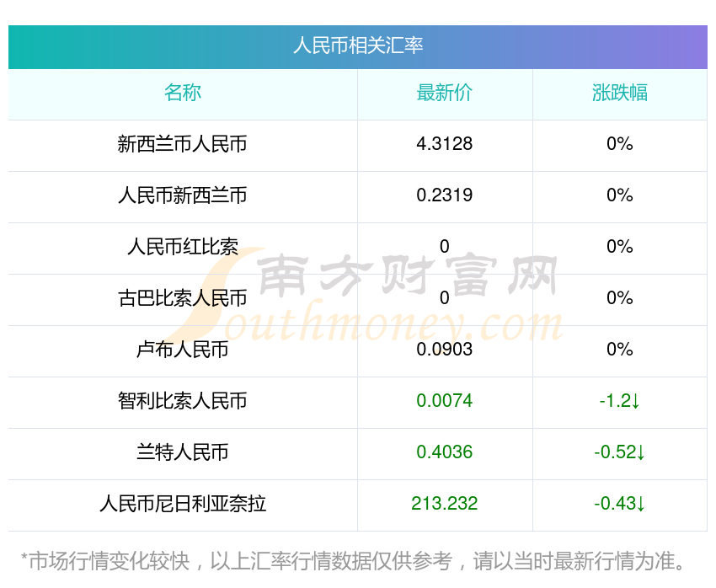716x588 pixels.
Task: Select the 古巴比索人民币 row name
Action: point(183,298)
